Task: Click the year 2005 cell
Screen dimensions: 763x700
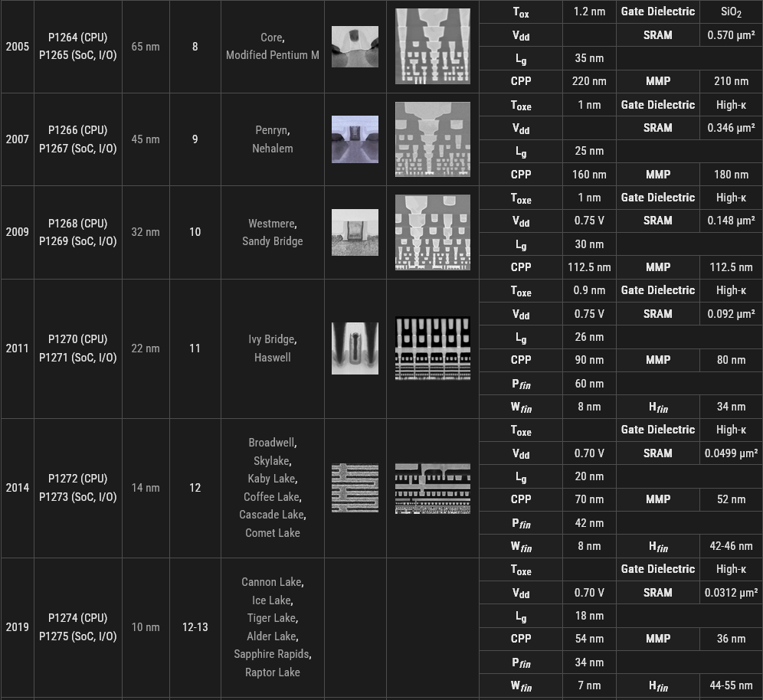Action: click(18, 47)
